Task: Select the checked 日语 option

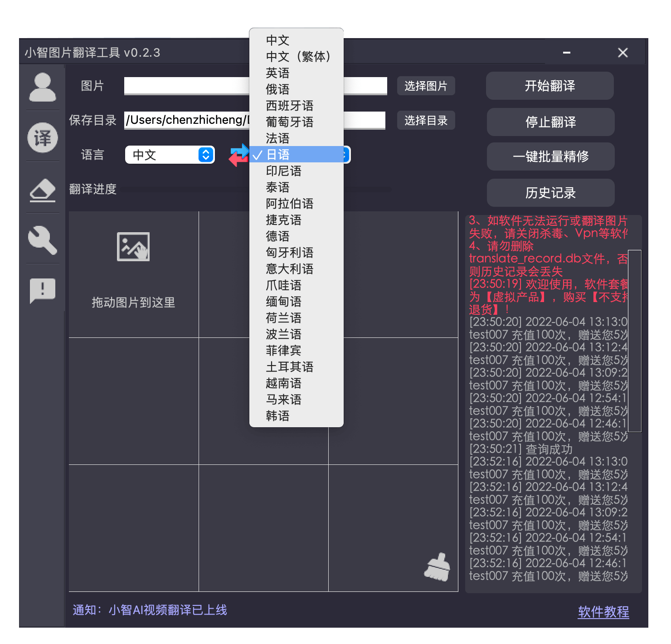Action: point(297,155)
